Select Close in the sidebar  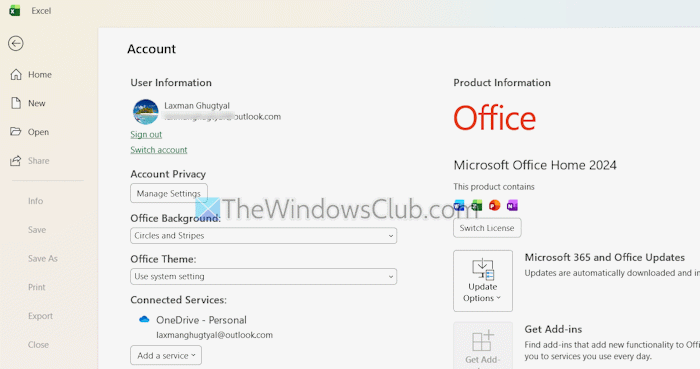pyautogui.click(x=38, y=344)
